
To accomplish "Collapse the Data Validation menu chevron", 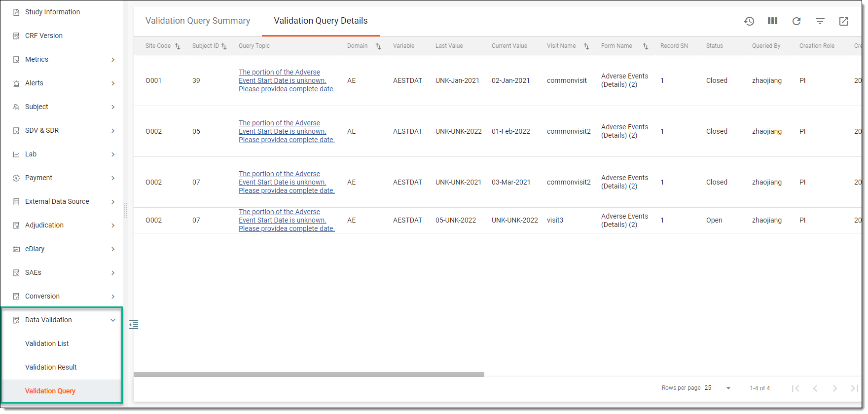I will [113, 320].
